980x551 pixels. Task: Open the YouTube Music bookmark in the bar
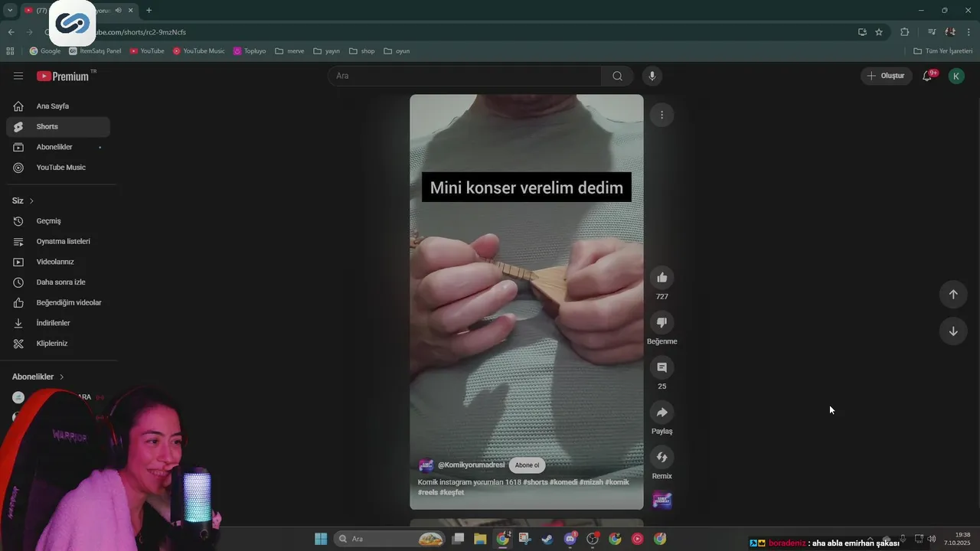pyautogui.click(x=199, y=51)
